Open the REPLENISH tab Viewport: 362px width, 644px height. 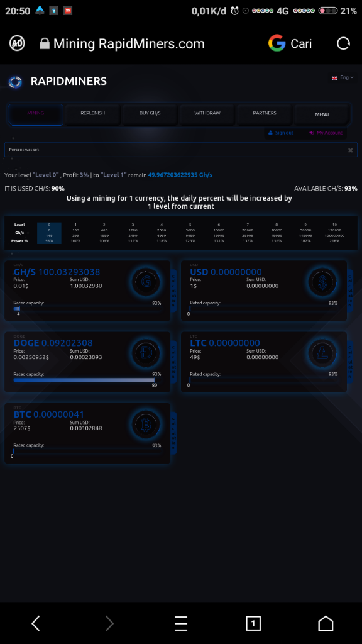click(93, 114)
